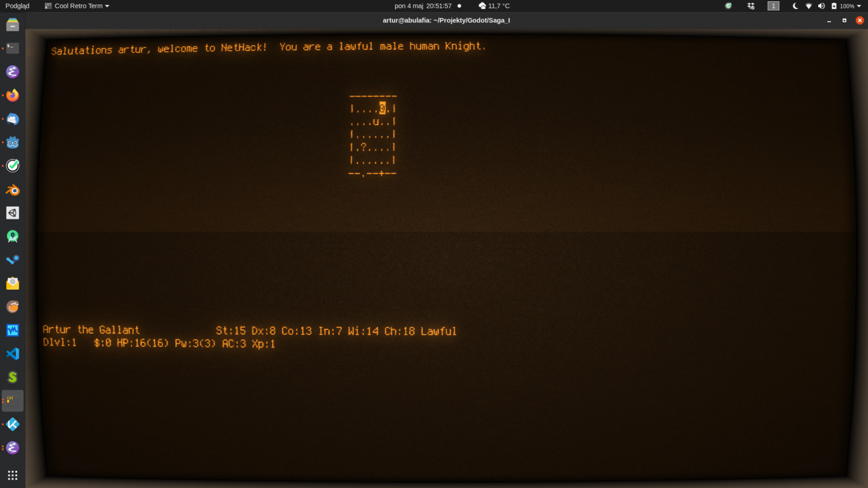This screenshot has height=488, width=868.
Task: Open Thunderbird mail in the dock
Action: 13,119
